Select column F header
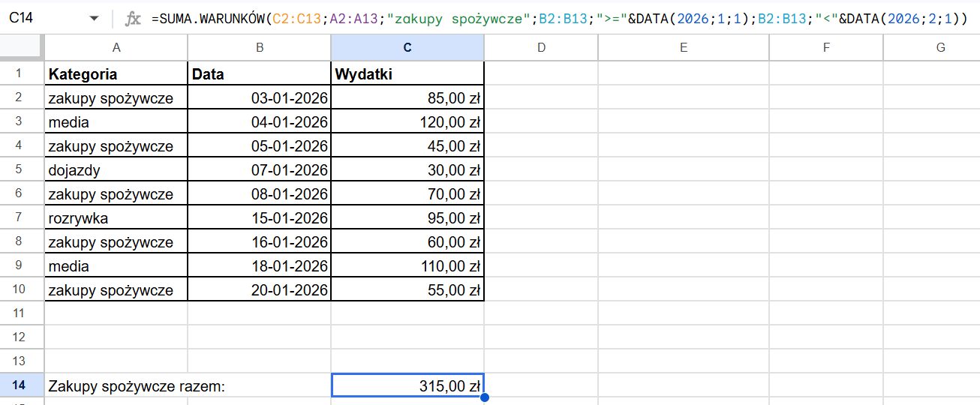Screen dimensions: 980x405 click(x=826, y=47)
